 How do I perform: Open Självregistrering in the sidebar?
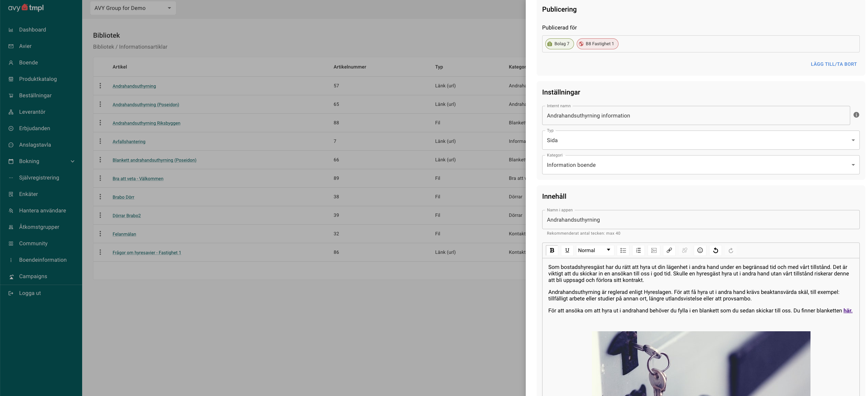(x=41, y=178)
